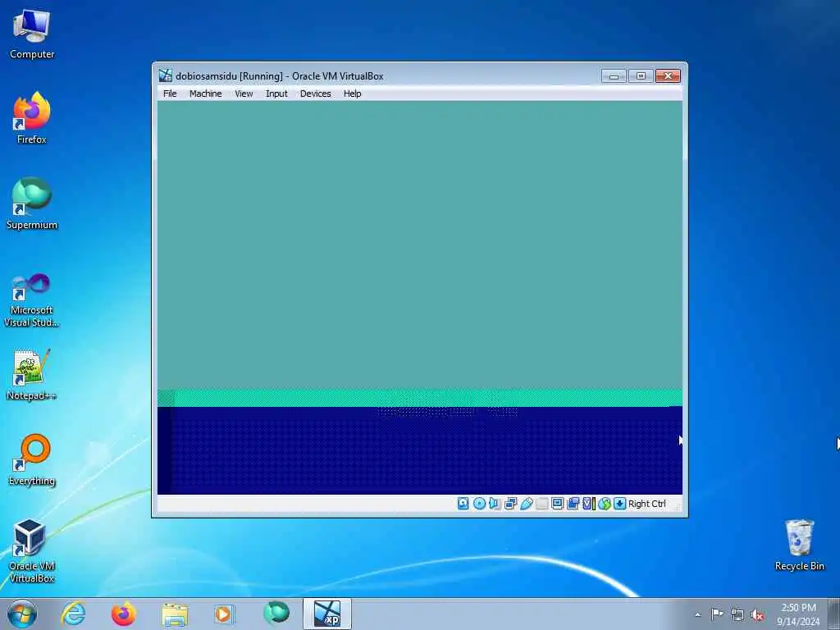Screen dimensions: 840x630
Task: Open Windows Explorer from the taskbar
Action: point(175,614)
